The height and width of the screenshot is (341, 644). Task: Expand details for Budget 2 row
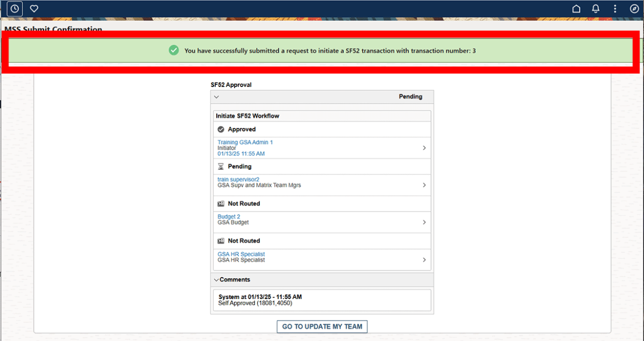[424, 222]
